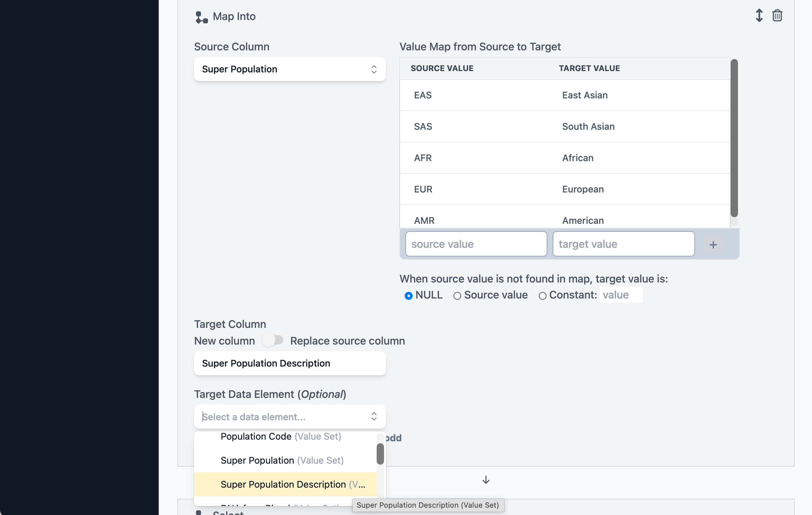812x515 pixels.
Task: Click the target value input field
Action: click(x=623, y=244)
